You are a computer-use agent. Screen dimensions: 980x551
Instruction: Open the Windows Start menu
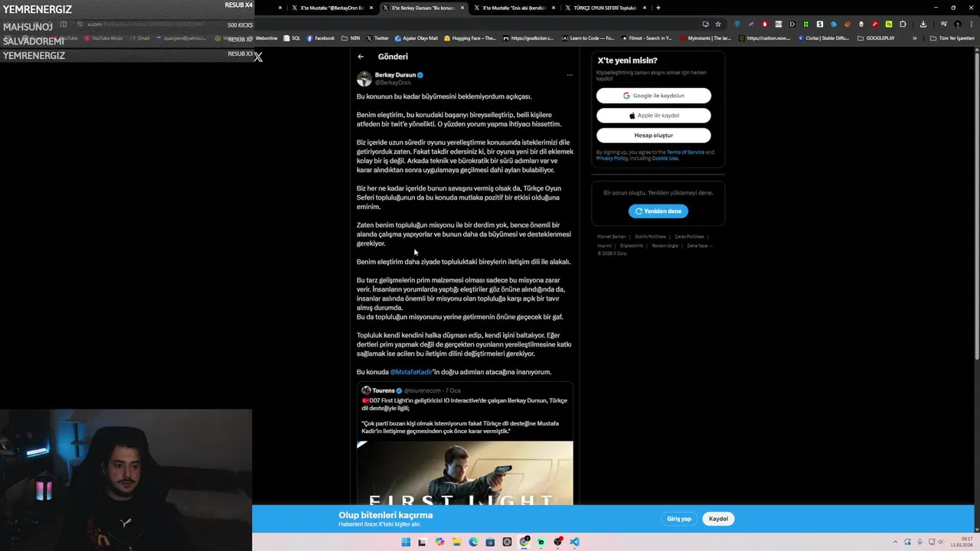pos(406,542)
